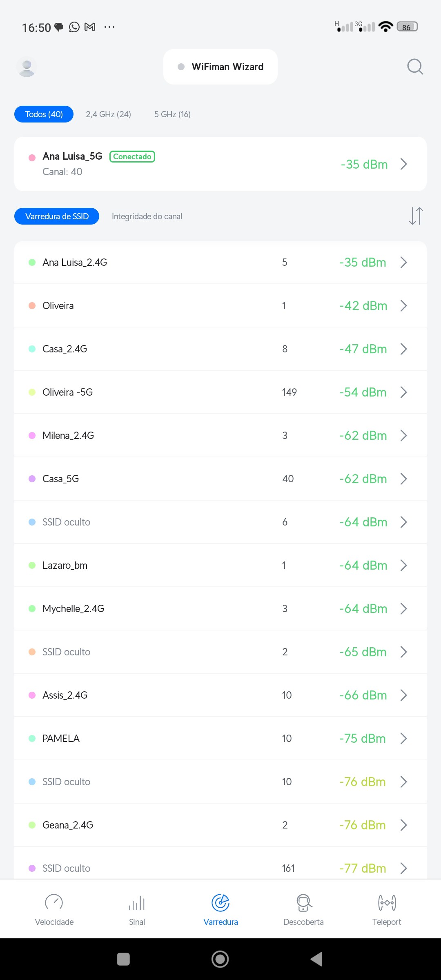Switch to Integridade do canal tab

147,216
